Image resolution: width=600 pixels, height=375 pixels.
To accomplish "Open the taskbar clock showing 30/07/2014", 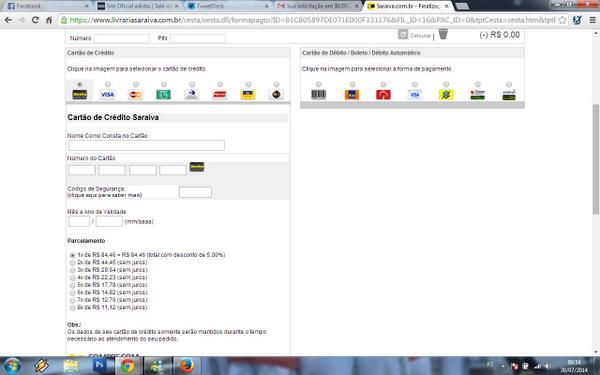I will (574, 366).
